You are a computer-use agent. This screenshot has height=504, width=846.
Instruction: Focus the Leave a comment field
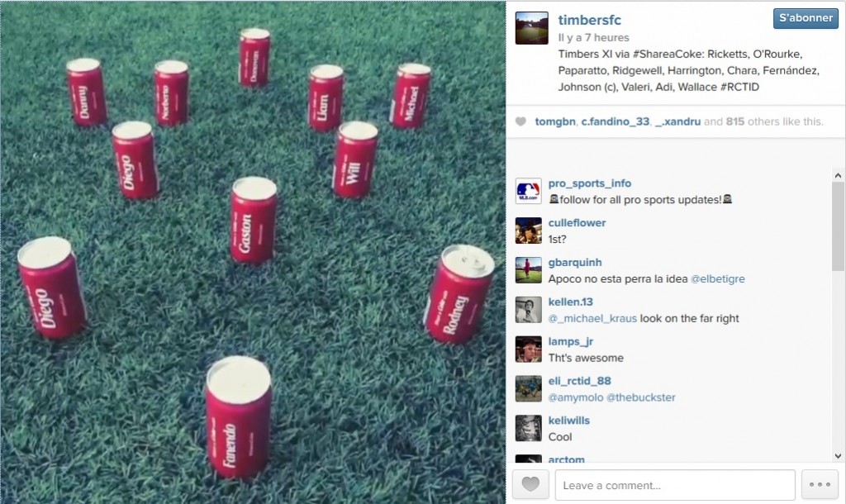click(675, 484)
